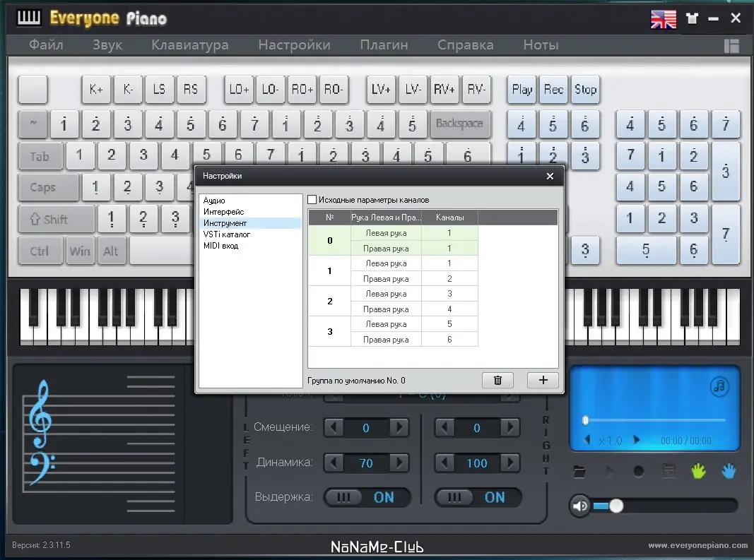Increase playback speed with right arrow
Viewport: 754px width, 560px height.
[x=636, y=440]
